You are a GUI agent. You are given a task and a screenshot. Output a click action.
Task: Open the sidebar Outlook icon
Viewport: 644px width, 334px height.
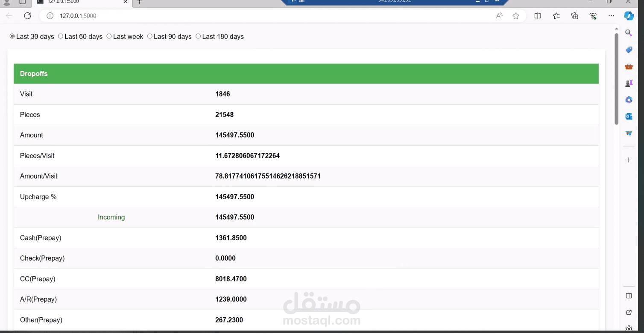(x=629, y=117)
